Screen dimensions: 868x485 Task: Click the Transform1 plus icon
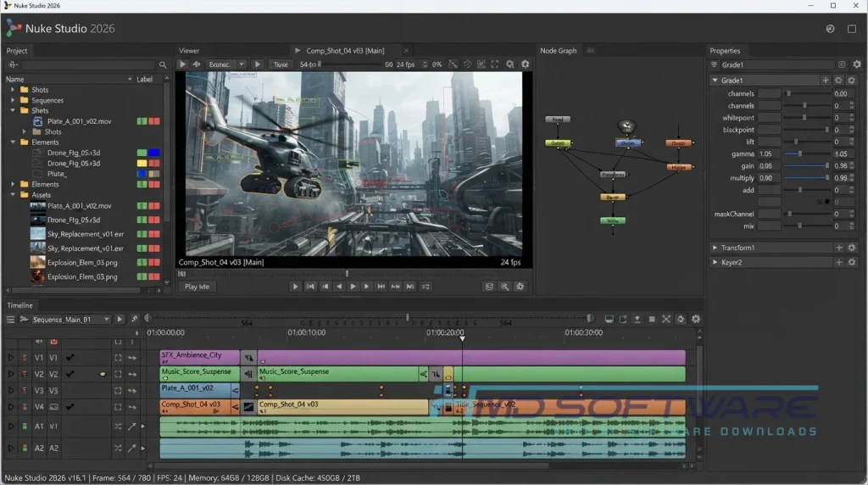839,248
